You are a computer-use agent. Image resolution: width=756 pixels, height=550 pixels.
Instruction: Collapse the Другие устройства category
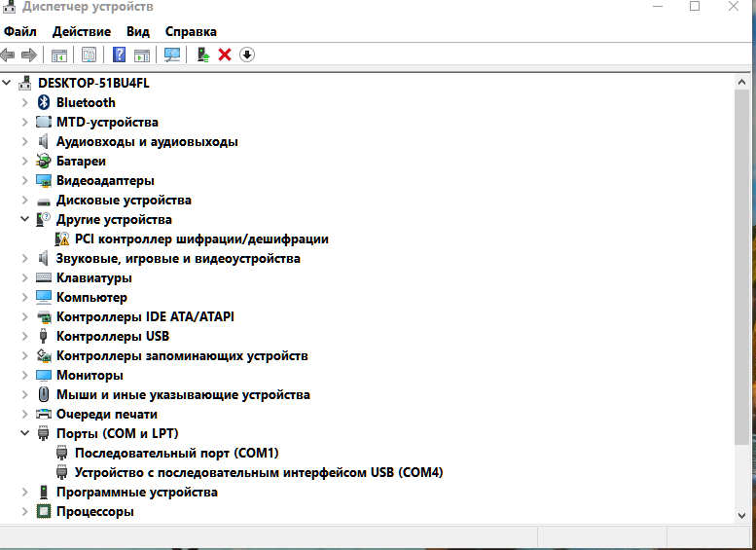(x=25, y=219)
